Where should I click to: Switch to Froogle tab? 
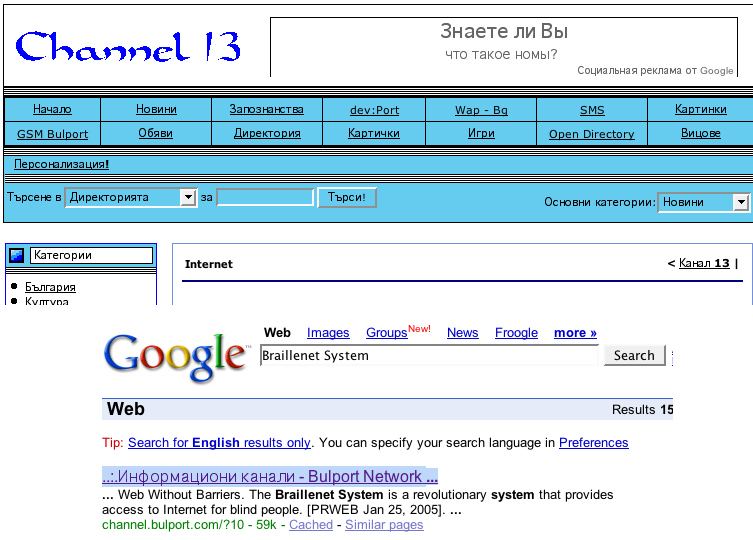point(516,332)
